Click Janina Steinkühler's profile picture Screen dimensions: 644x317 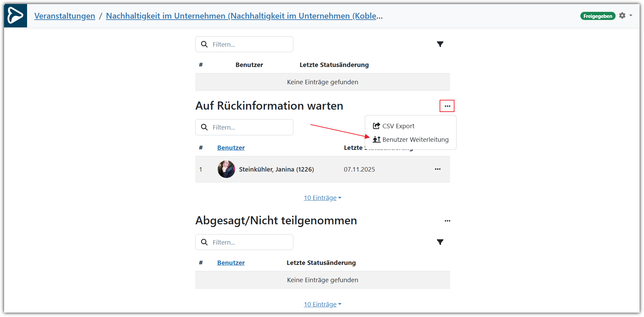226,169
